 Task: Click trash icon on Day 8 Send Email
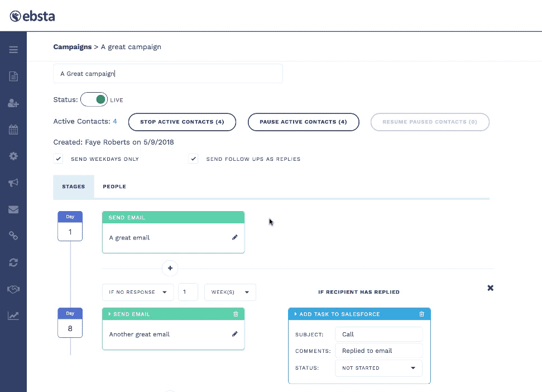point(236,314)
